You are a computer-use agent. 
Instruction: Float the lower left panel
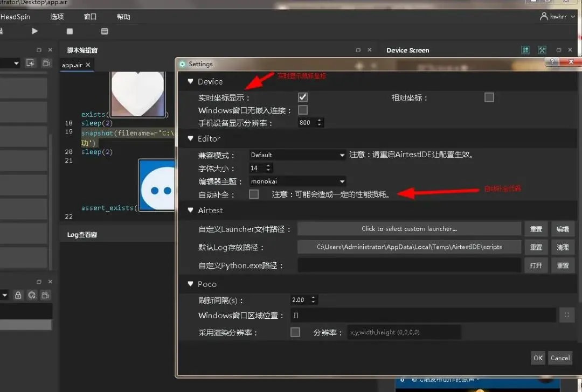tap(39, 282)
